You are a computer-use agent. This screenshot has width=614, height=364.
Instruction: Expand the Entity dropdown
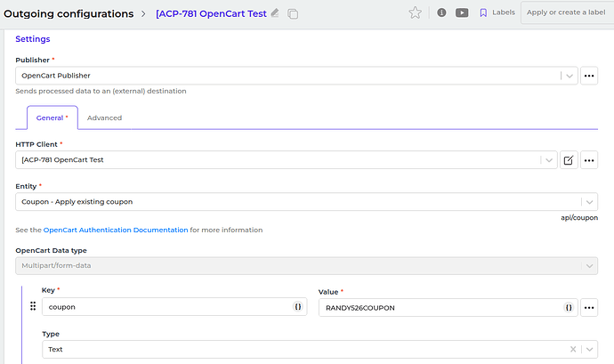[588, 202]
